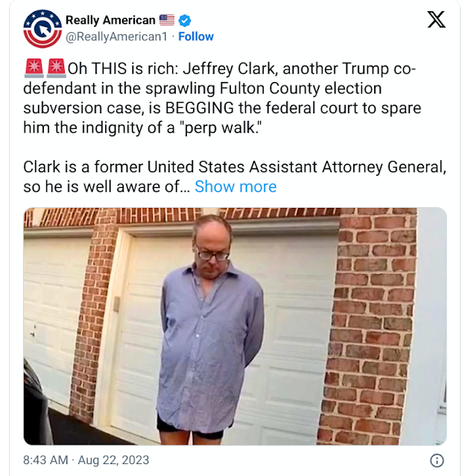Click the blue verified checkmark badge
Screen dimensions: 462x476
[x=184, y=20]
